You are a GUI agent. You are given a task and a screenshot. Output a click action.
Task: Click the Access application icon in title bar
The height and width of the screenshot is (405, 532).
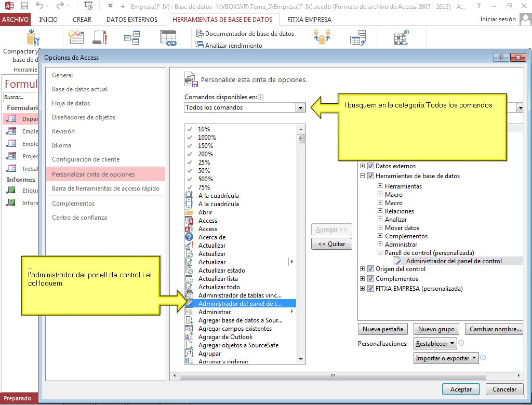point(9,6)
